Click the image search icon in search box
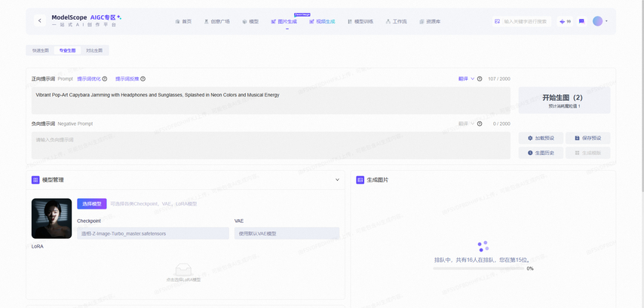The width and height of the screenshot is (644, 308). point(498,21)
